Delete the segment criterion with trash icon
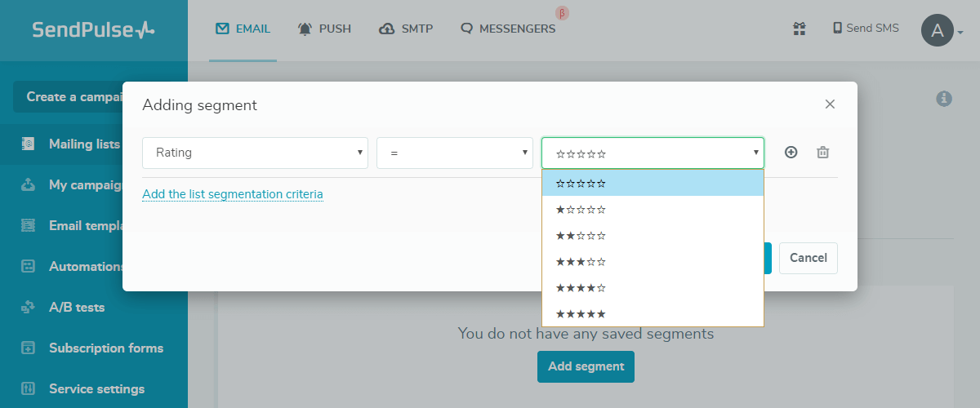The image size is (980, 408). point(823,153)
